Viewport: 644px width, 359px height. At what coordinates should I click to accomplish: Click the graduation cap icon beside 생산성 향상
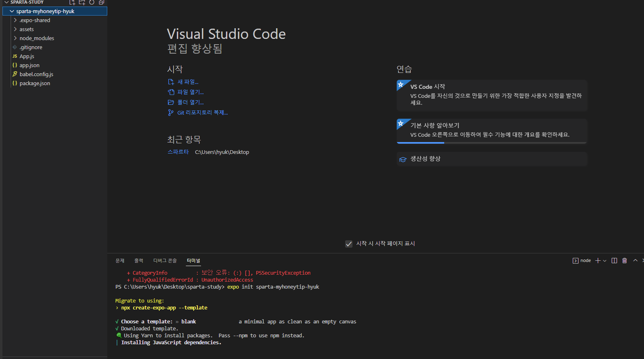[403, 159]
